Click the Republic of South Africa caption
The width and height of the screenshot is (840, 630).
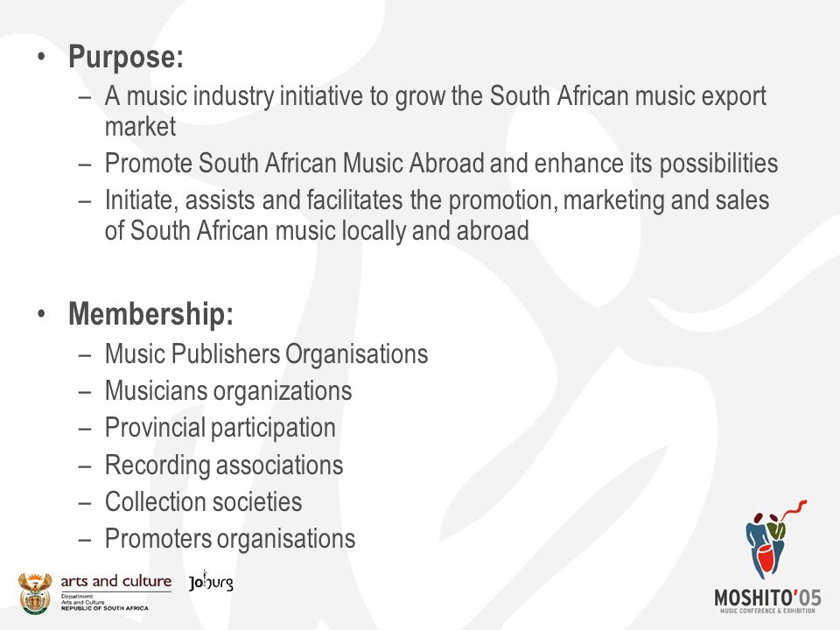click(x=104, y=608)
